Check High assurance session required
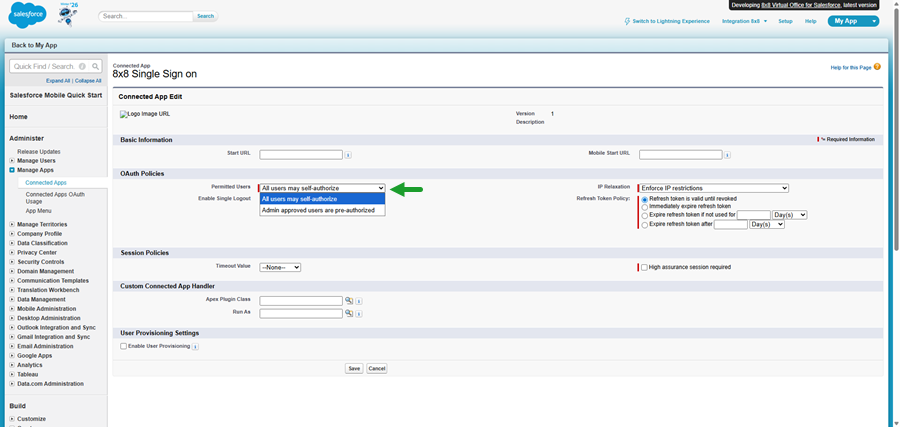 644,267
